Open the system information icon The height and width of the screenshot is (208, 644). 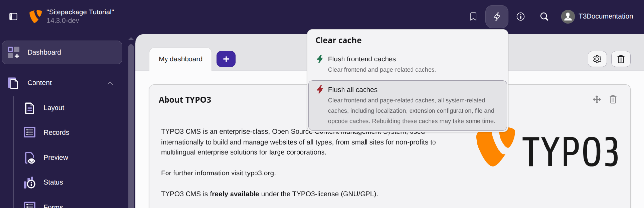coord(520,16)
